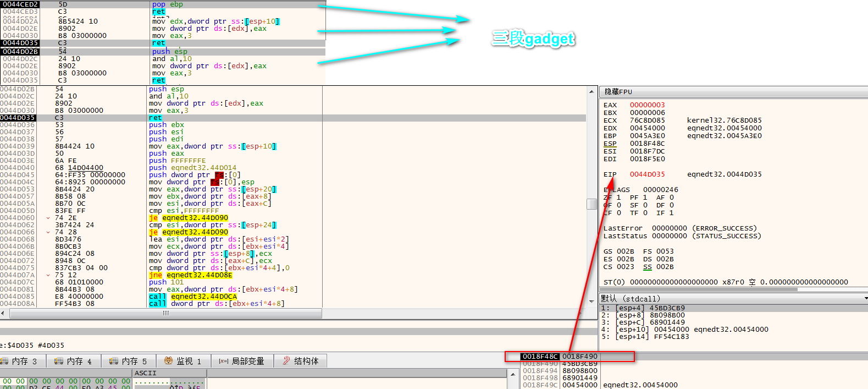
Task: Select the SF flag value
Action: click(645, 205)
